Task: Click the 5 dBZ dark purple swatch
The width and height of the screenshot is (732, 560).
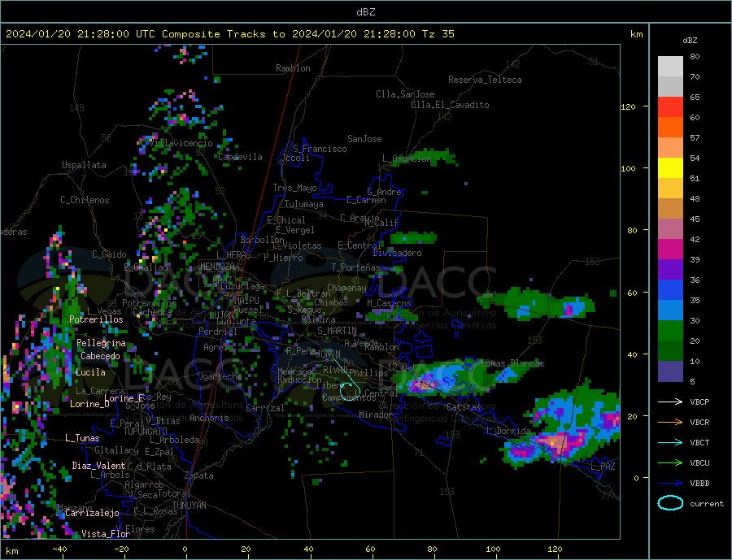Action: tap(670, 371)
